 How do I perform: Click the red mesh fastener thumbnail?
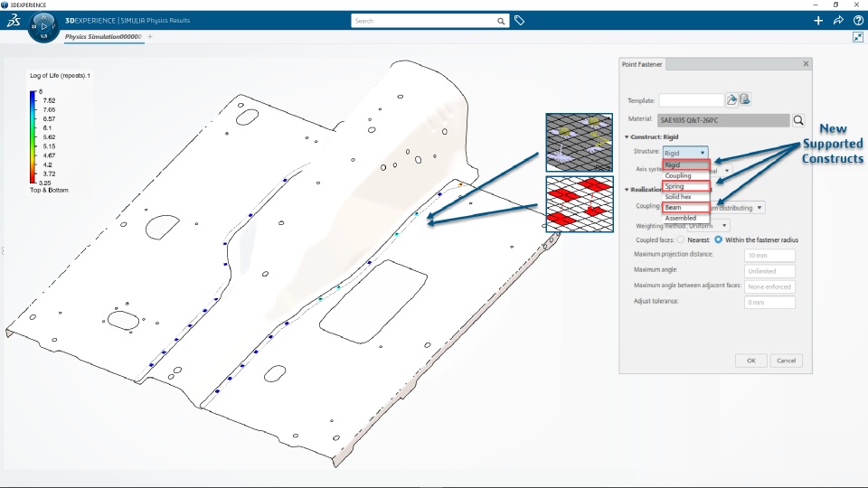pos(580,204)
